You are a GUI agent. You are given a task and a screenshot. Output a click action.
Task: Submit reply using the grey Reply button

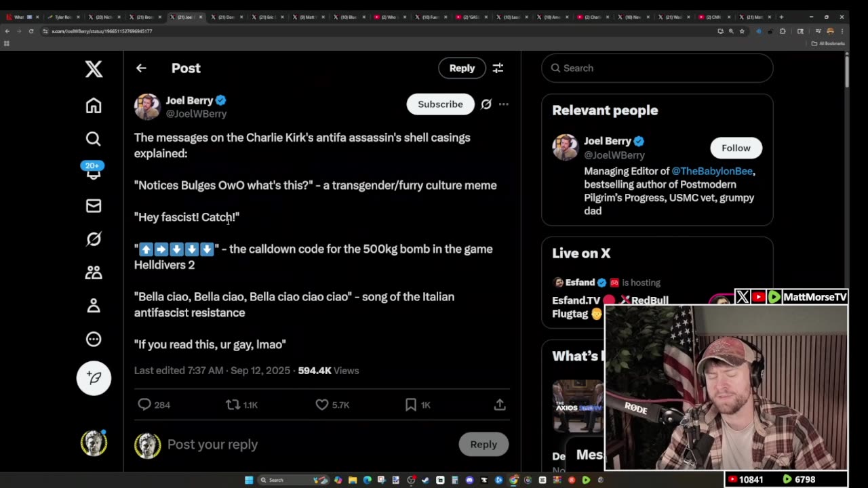click(484, 445)
